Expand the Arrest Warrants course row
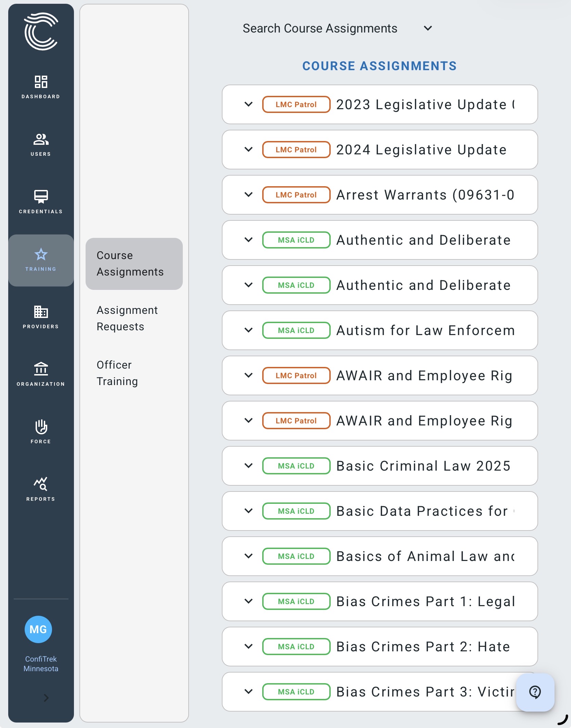 point(249,194)
